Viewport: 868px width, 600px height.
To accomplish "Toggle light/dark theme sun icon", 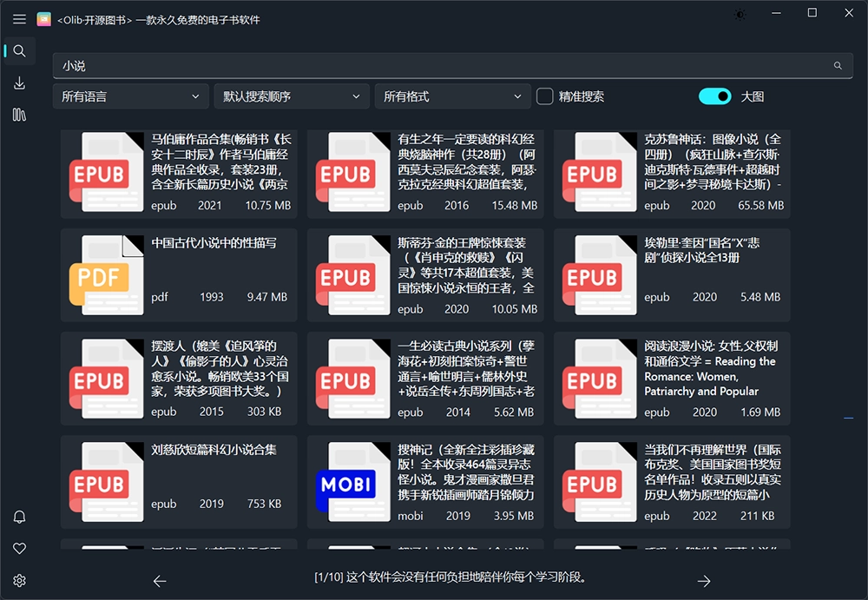I will point(740,15).
